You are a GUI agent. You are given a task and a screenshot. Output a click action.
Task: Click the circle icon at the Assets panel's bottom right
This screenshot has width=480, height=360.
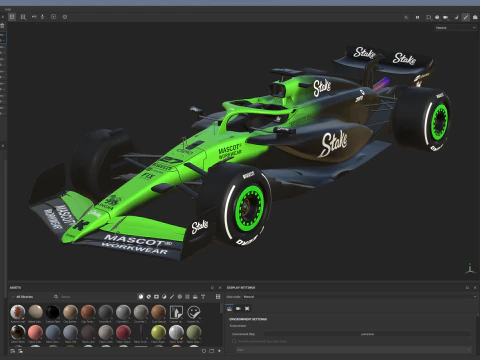tap(204, 351)
